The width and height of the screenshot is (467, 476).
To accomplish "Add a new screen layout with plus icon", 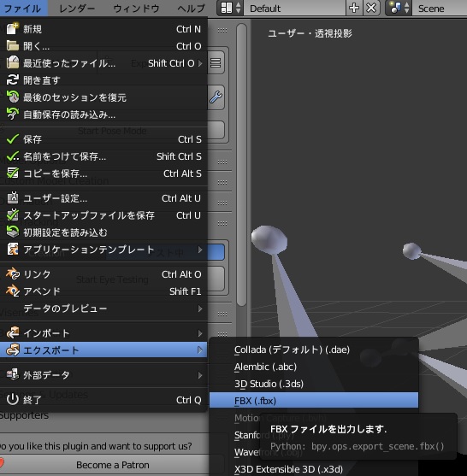I will 354,9.
